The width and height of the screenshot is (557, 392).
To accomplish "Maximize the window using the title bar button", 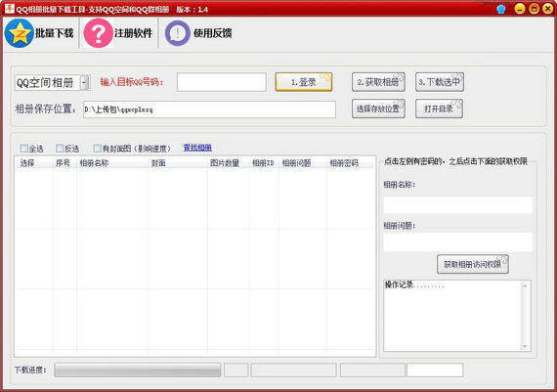I will tap(534, 9).
